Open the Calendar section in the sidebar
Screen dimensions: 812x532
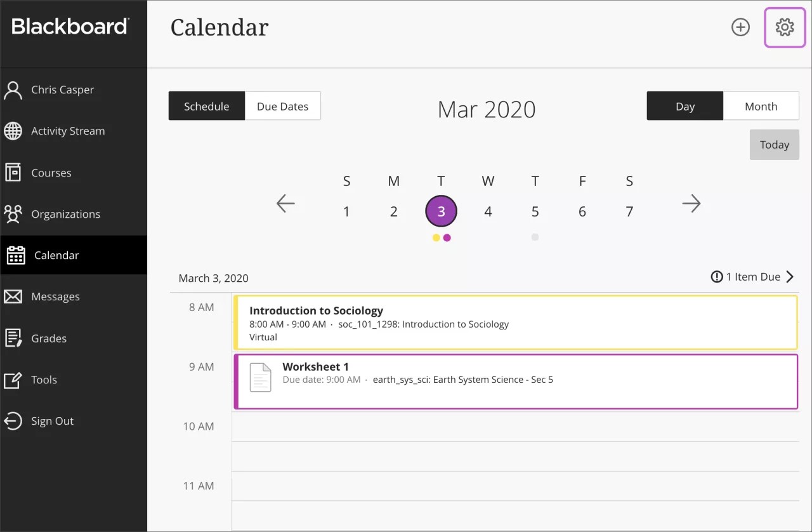pos(56,255)
